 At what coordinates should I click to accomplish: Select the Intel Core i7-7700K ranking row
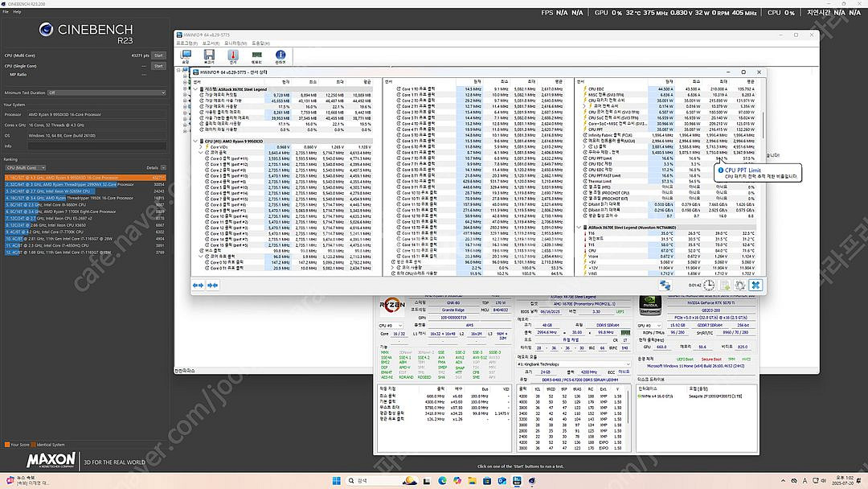pos(85,232)
